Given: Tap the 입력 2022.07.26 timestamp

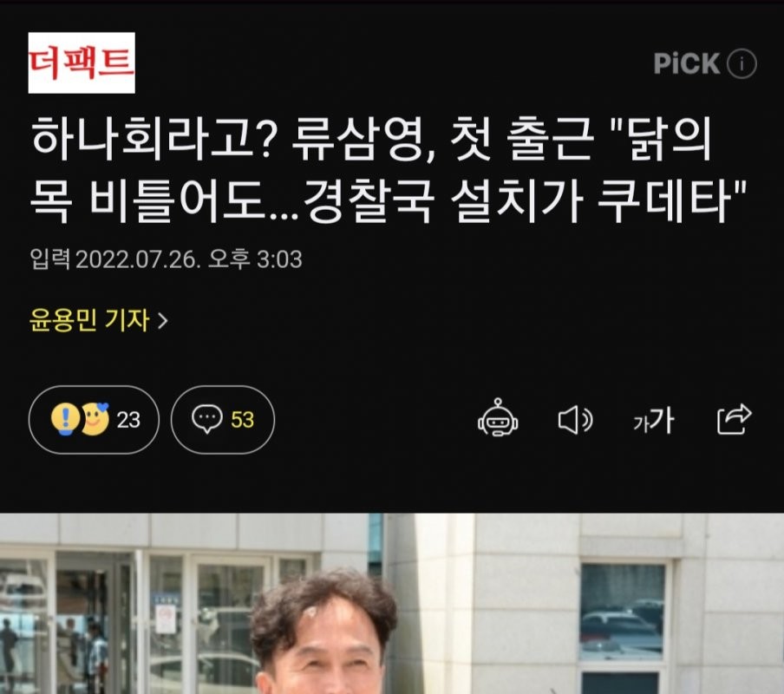Looking at the screenshot, I should 166,259.
